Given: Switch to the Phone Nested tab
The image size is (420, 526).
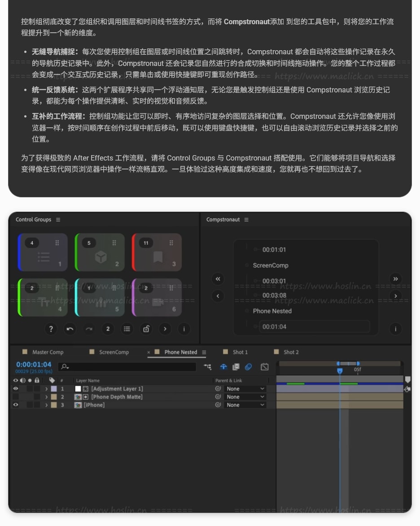Looking at the screenshot, I should point(181,352).
